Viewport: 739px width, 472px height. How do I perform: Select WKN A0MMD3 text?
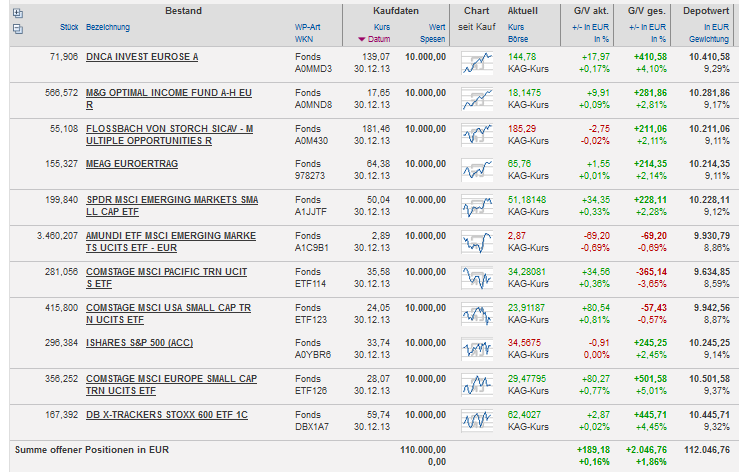coord(313,69)
